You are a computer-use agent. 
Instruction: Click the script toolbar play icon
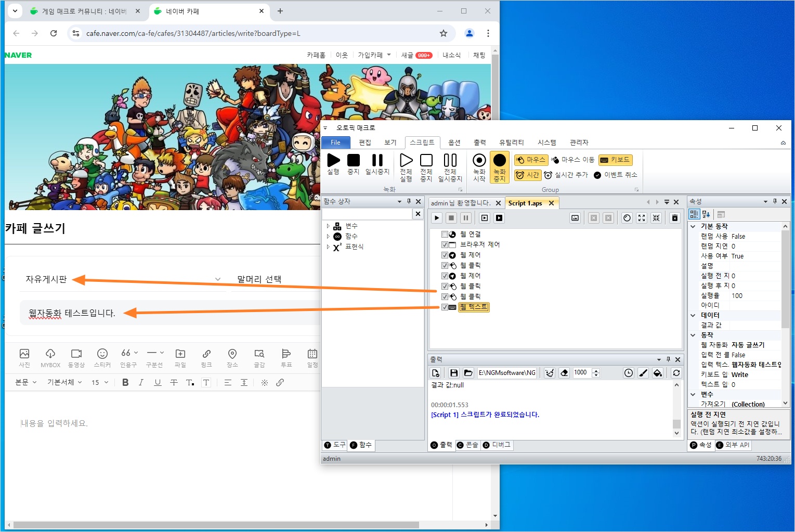[437, 218]
